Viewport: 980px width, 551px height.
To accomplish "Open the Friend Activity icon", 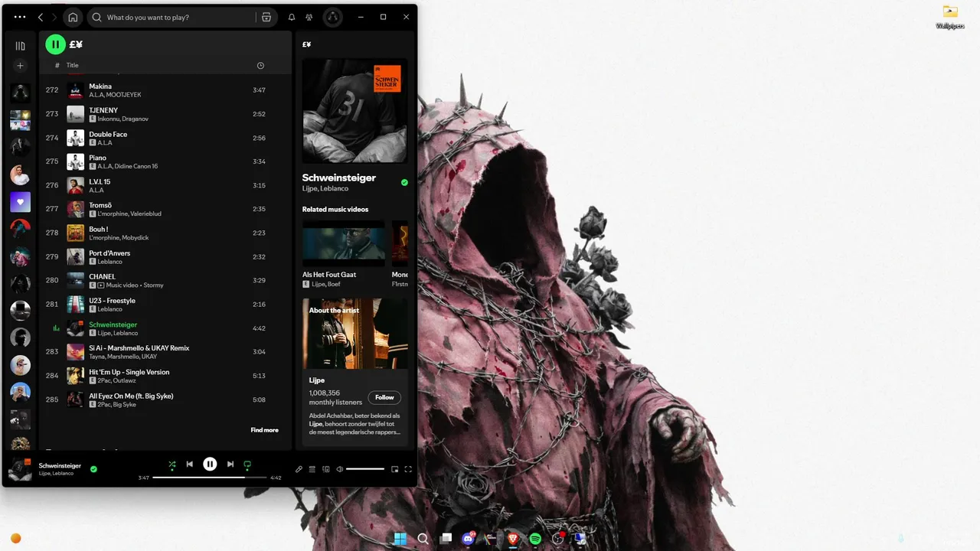I will tap(309, 17).
